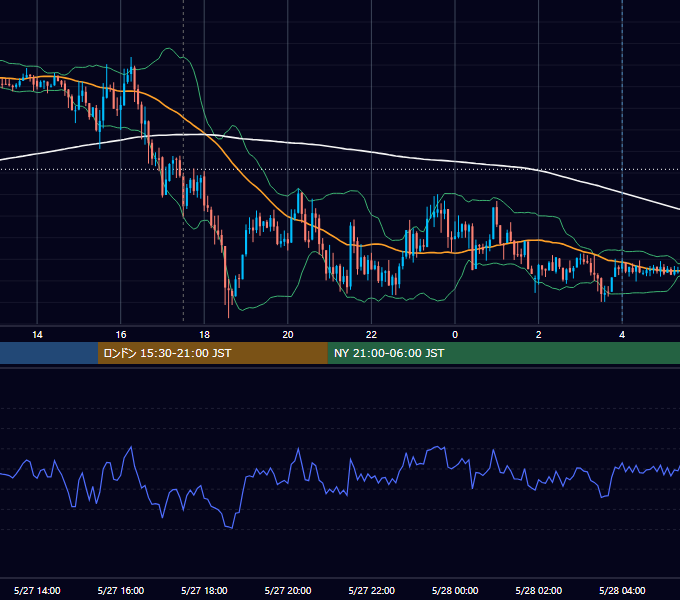The image size is (680, 600).
Task: Click the 4 hour axis label
Action: point(622,335)
